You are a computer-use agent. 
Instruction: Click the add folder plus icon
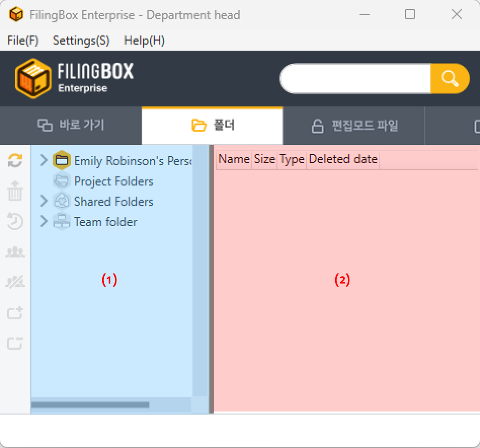tap(15, 313)
